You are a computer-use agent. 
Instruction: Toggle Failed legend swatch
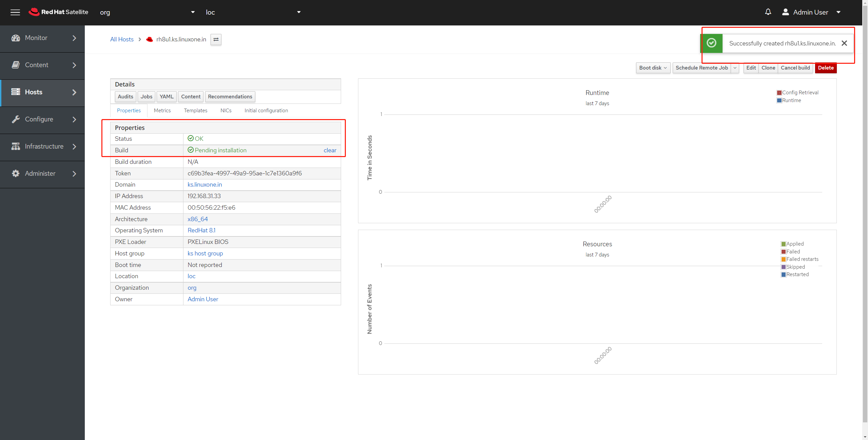point(783,252)
